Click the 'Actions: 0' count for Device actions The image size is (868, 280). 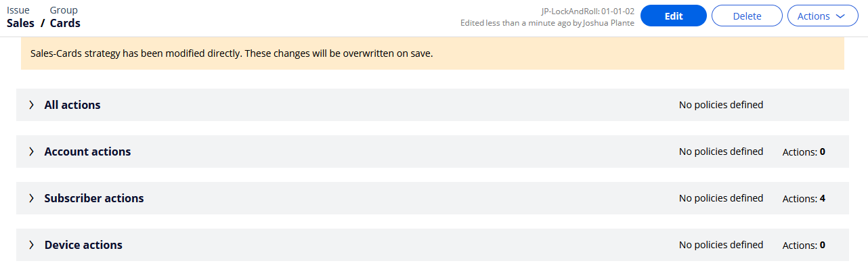pyautogui.click(x=804, y=246)
